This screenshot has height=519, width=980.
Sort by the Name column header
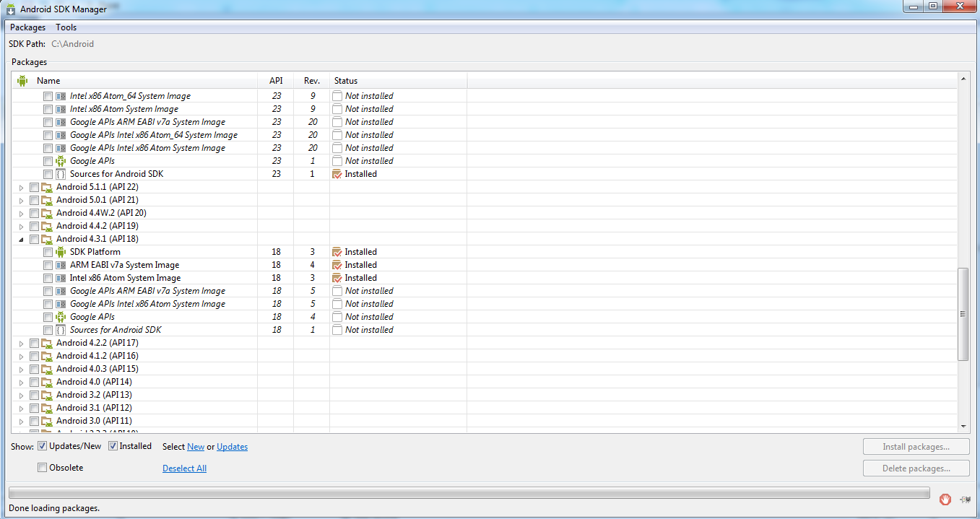tap(136, 81)
